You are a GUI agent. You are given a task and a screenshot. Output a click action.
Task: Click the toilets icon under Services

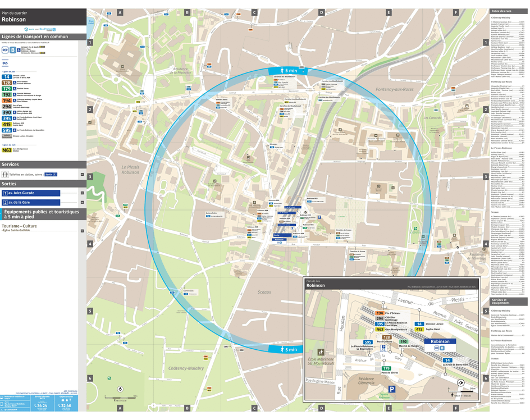(x=6, y=175)
